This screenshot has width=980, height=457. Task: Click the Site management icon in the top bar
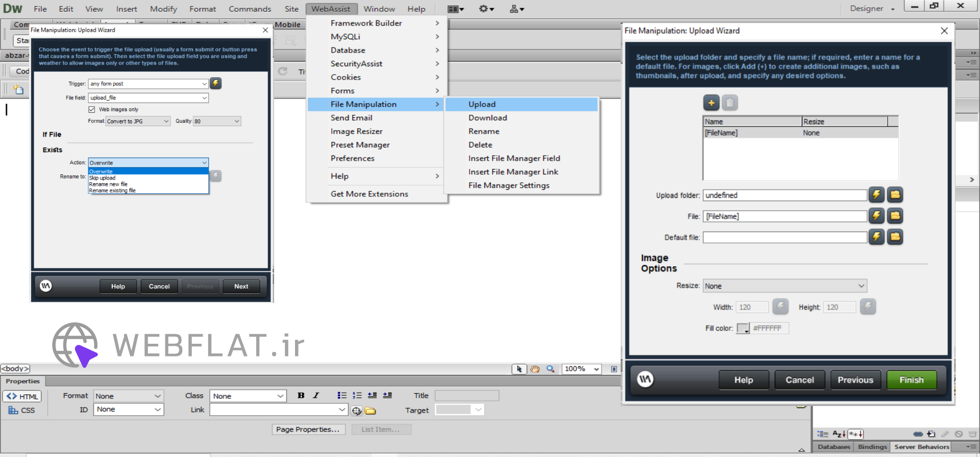point(517,9)
